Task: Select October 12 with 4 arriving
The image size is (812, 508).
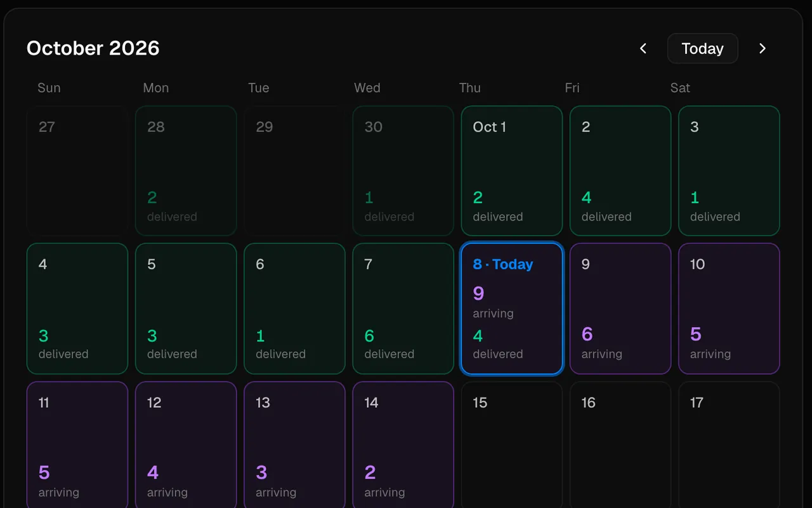Action: click(x=186, y=444)
